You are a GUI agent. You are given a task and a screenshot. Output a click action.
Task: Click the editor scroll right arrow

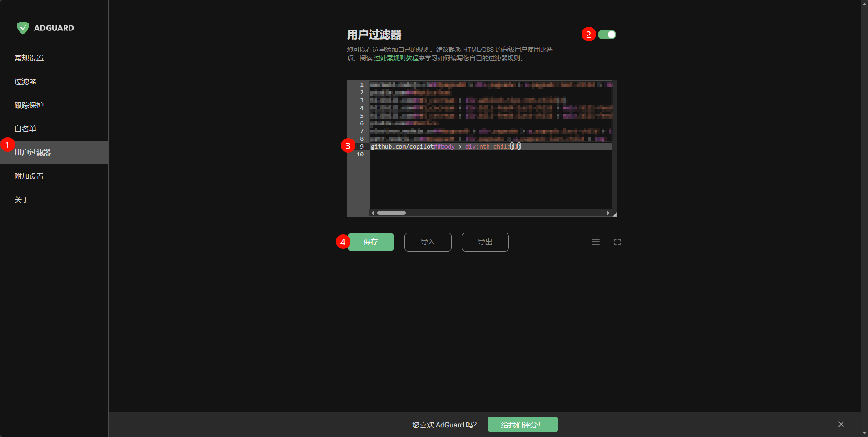pos(608,213)
